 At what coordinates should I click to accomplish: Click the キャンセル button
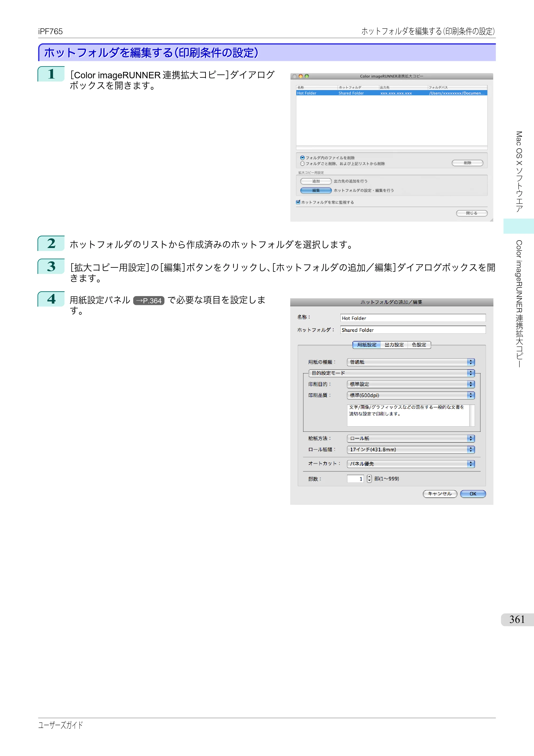(440, 494)
